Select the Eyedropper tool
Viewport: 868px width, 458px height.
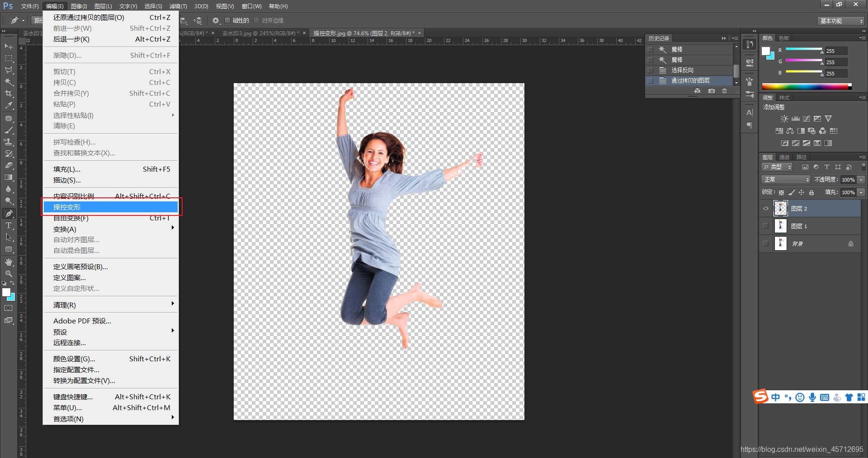(x=9, y=106)
